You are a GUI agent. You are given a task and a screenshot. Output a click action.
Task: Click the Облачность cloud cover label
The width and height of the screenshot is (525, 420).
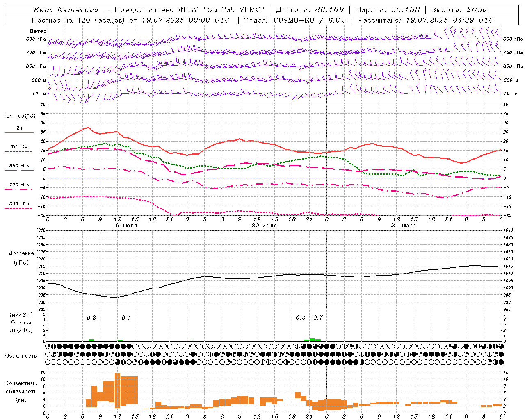tap(21, 356)
